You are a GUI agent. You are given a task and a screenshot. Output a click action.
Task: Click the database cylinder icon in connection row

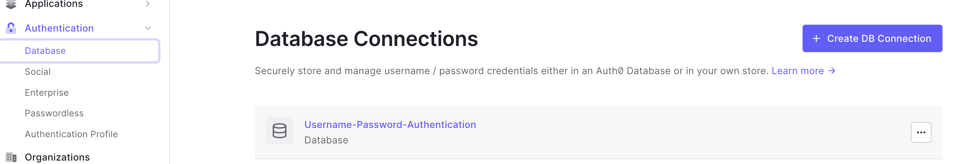point(279,131)
